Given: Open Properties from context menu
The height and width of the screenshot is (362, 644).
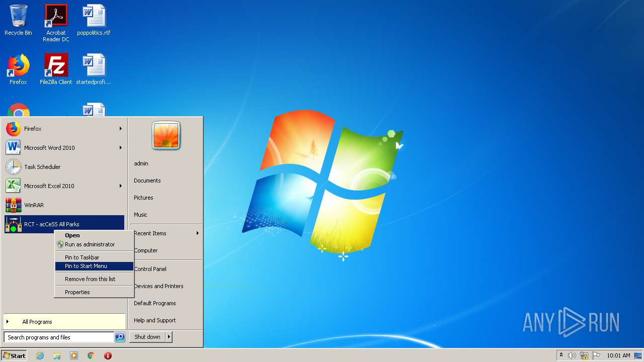Looking at the screenshot, I should click(94, 292).
